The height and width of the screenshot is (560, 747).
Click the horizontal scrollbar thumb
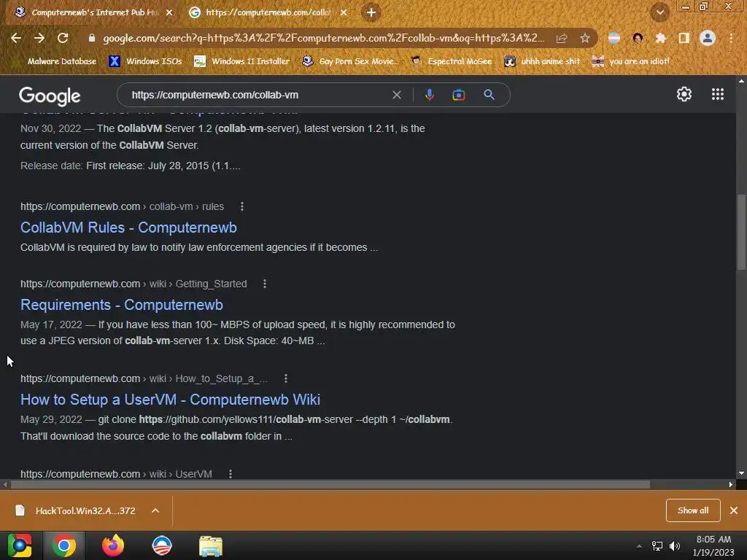pos(330,485)
